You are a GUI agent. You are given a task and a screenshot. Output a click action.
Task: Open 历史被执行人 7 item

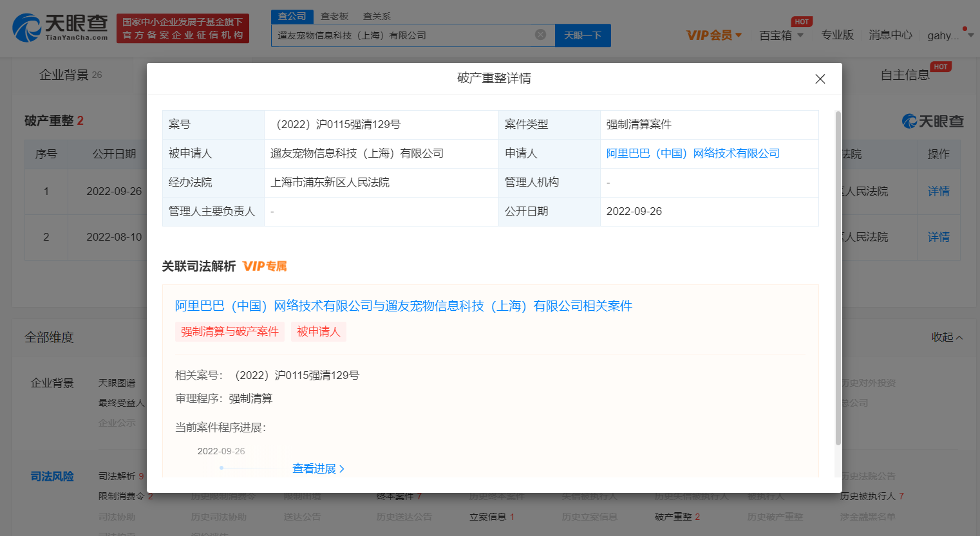[872, 496]
